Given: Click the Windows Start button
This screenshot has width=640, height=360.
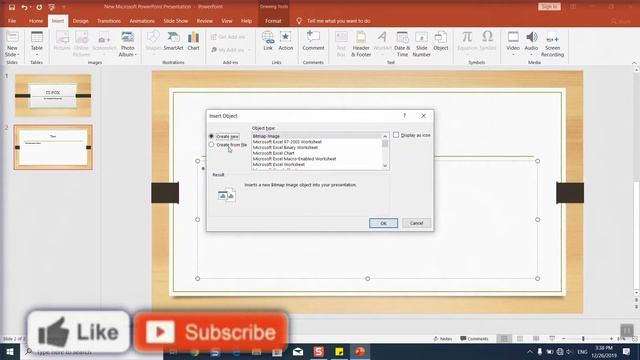Looking at the screenshot, I should (9, 351).
